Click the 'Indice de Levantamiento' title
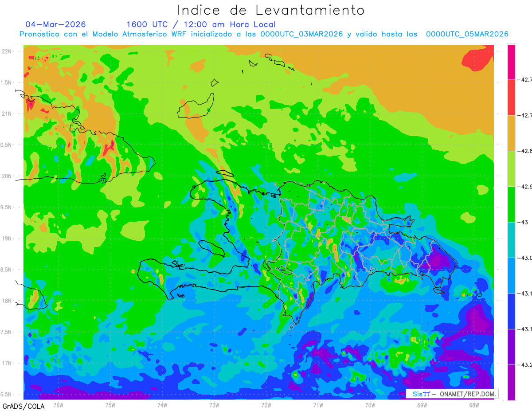This screenshot has width=532, height=411. click(x=271, y=10)
